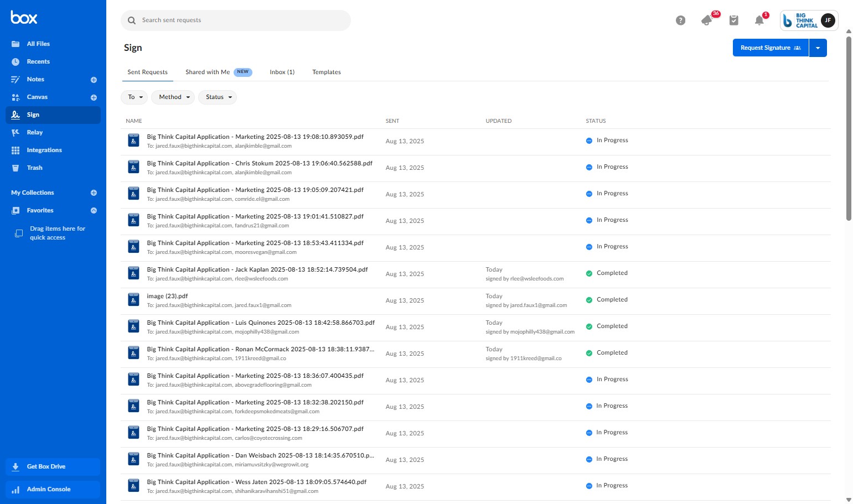Open Marketing 19:08:10.893059.pdf request
853x504 pixels.
(x=255, y=137)
